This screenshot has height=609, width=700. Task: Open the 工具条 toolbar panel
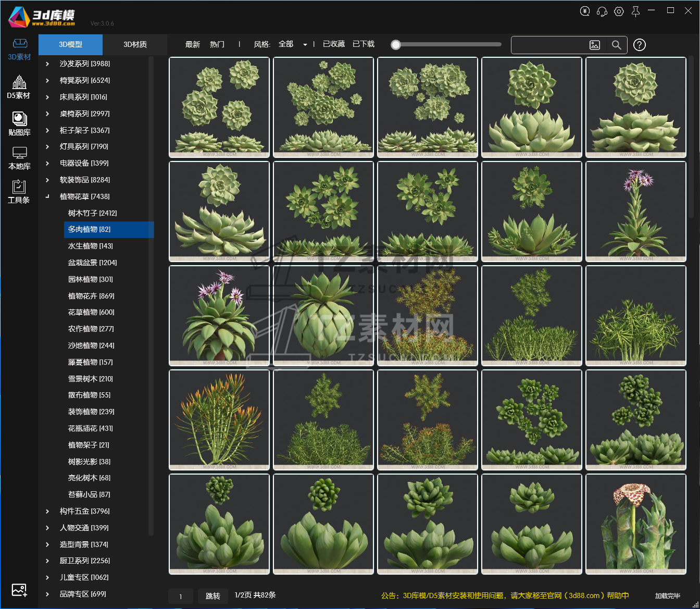click(19, 192)
